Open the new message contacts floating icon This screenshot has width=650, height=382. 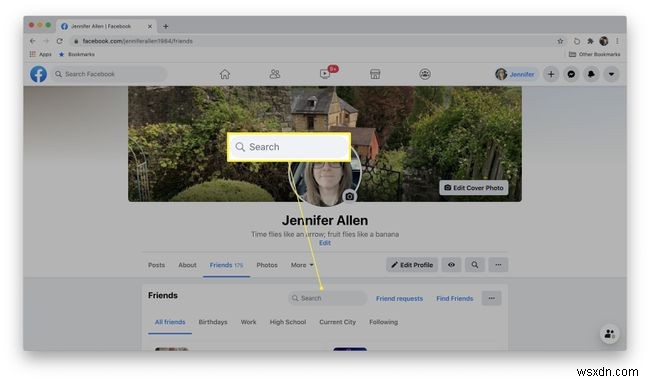click(x=609, y=334)
